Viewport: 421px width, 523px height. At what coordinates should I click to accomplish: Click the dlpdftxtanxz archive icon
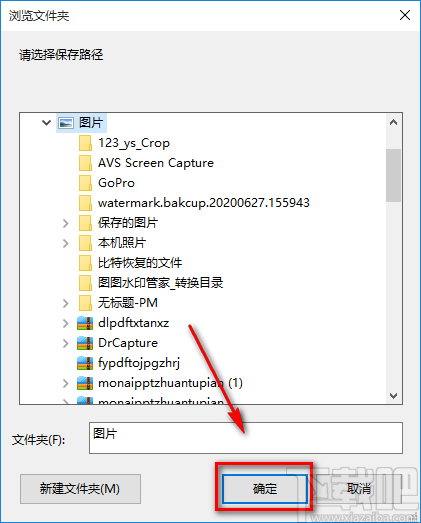tap(85, 323)
